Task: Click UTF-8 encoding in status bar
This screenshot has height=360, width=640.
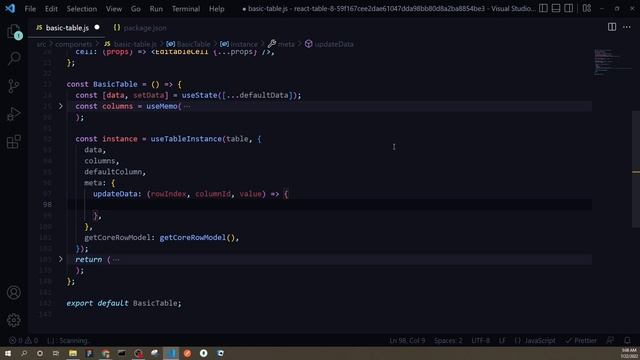Action: click(x=480, y=340)
